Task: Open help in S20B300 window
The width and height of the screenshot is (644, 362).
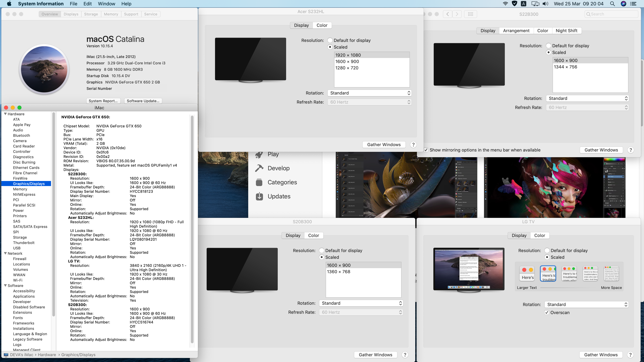Action: click(x=405, y=355)
